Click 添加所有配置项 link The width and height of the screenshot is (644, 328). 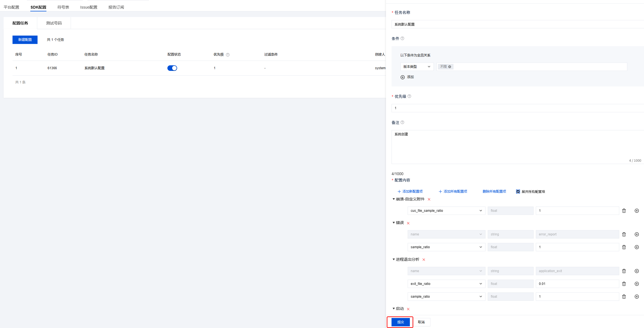click(x=453, y=192)
